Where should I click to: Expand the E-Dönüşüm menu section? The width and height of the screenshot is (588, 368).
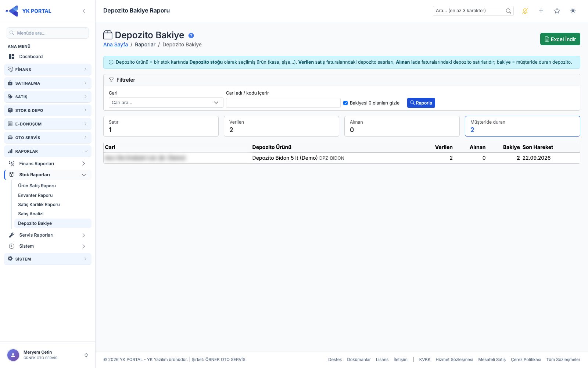pos(48,124)
